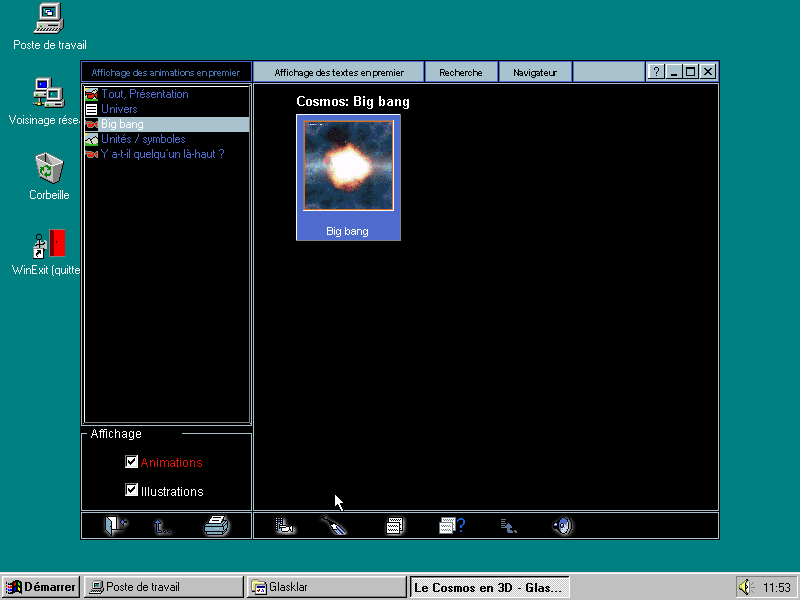Click the camera icon beside Big bang entry
Image resolution: width=800 pixels, height=600 pixels.
pyautogui.click(x=91, y=124)
